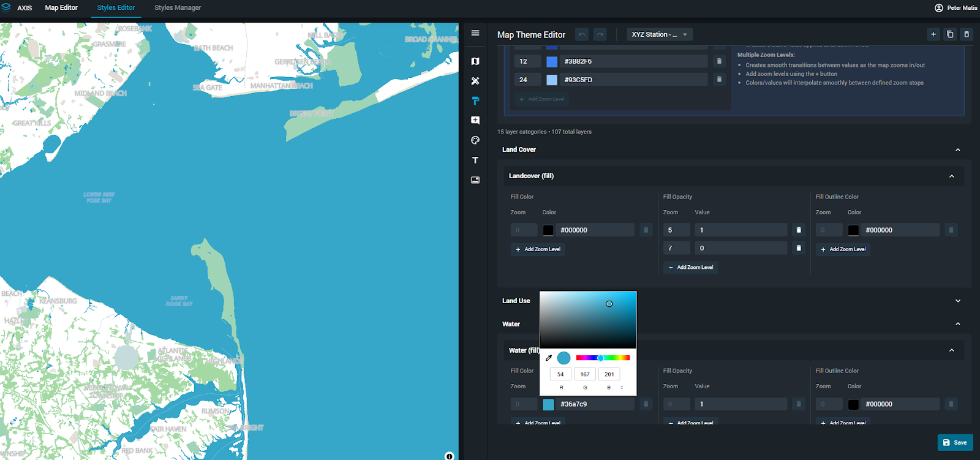Screen dimensions: 980x460
Task: Open the XYZ Station theme dropdown
Action: (x=659, y=34)
